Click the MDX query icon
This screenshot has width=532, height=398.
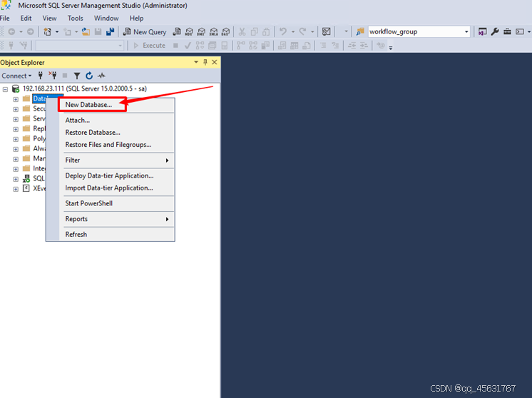click(x=189, y=32)
